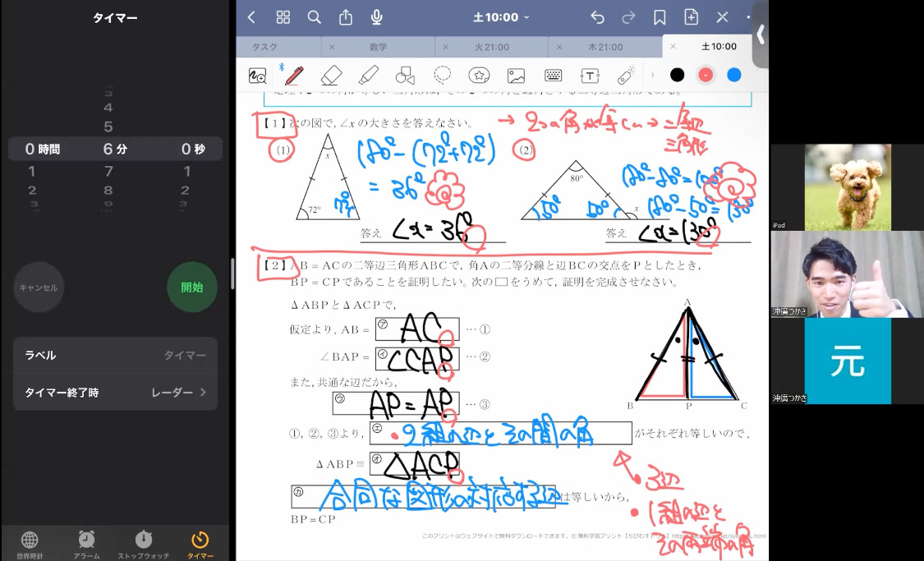Toggle the zoom writing window tool
Viewport: 924px width, 561px height.
coord(257,76)
